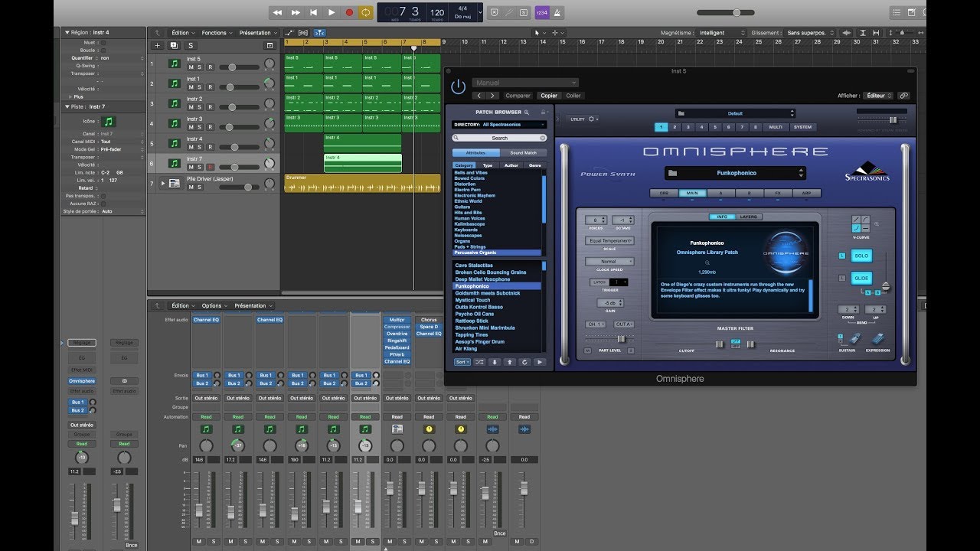This screenshot has width=980, height=551.
Task: Select the MULTI tab in Omnisphere
Action: (x=776, y=127)
